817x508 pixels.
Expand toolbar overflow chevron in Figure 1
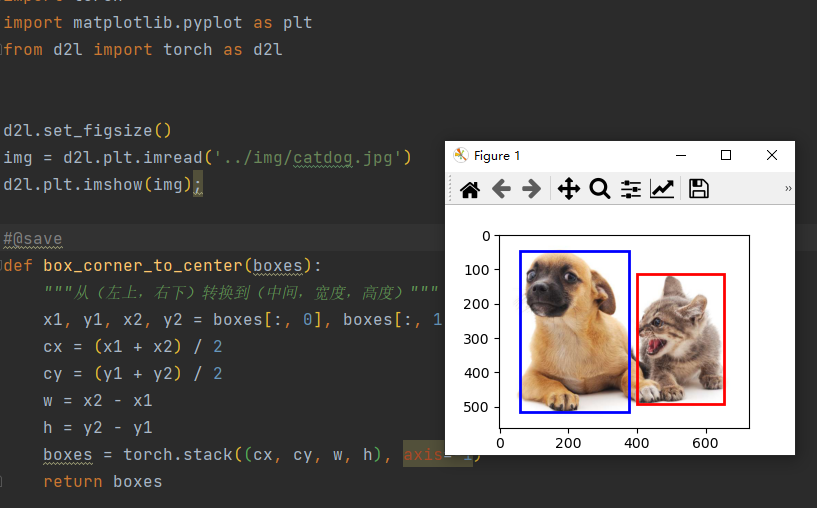click(788, 189)
